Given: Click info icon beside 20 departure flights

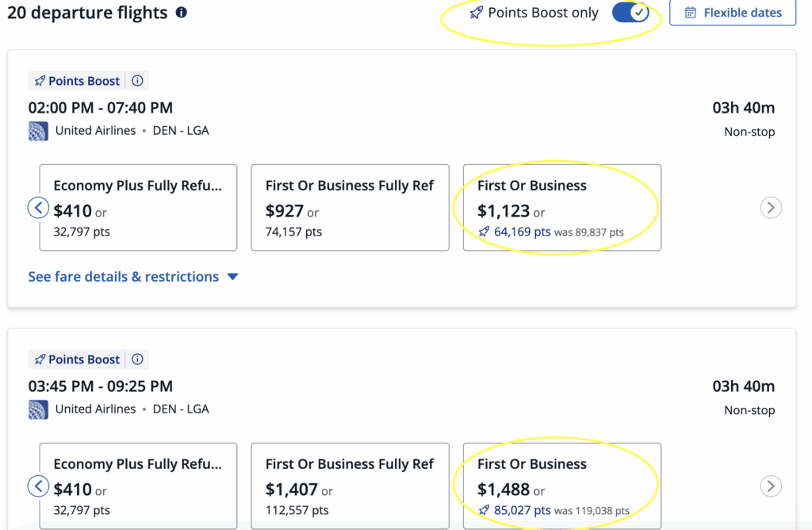Looking at the screenshot, I should coord(182,13).
